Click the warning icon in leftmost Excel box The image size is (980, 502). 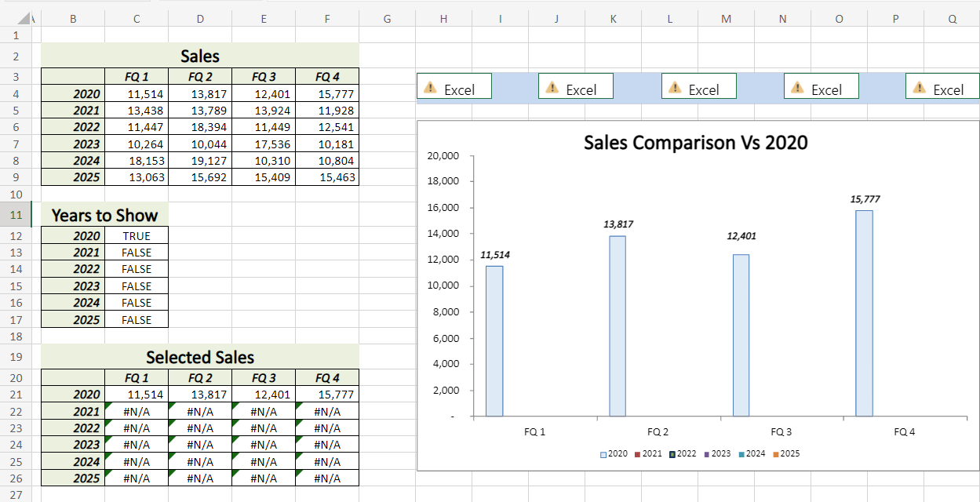click(x=429, y=89)
